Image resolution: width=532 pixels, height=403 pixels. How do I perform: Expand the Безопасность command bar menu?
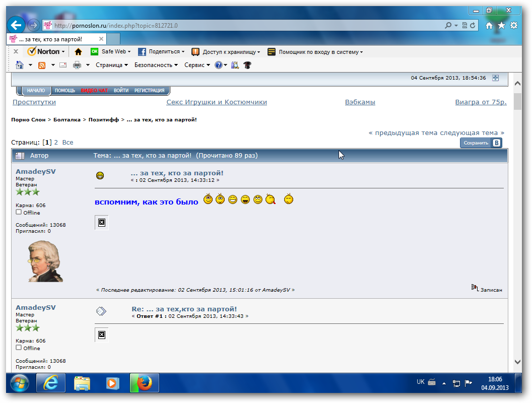click(x=156, y=65)
